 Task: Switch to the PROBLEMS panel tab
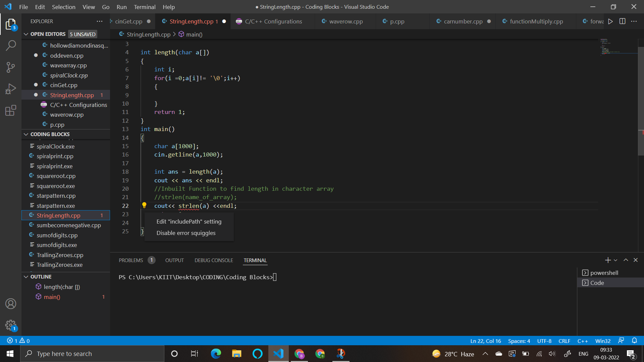click(131, 260)
